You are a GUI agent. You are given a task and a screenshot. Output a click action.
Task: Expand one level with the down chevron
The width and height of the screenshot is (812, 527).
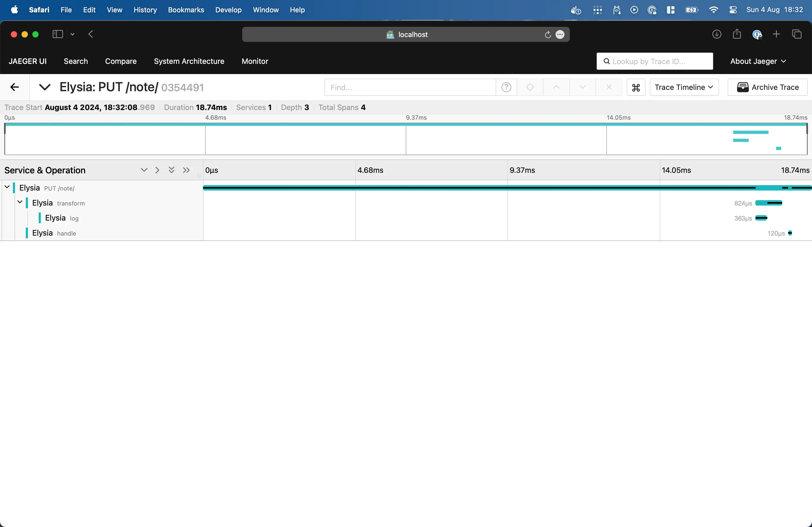[x=144, y=170]
